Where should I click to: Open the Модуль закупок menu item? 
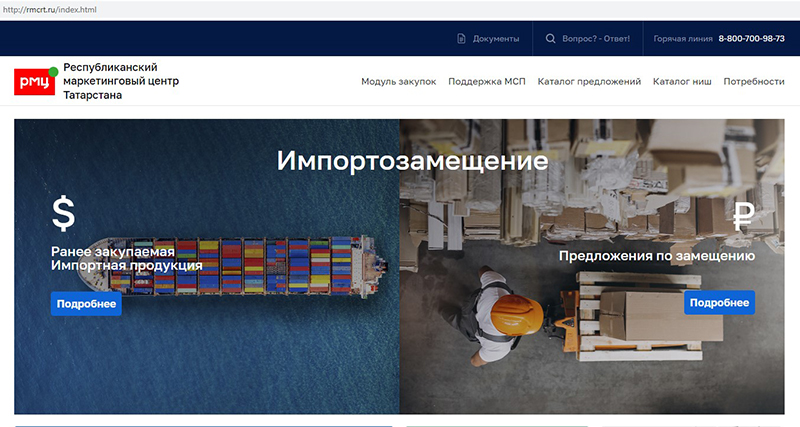[x=398, y=82]
